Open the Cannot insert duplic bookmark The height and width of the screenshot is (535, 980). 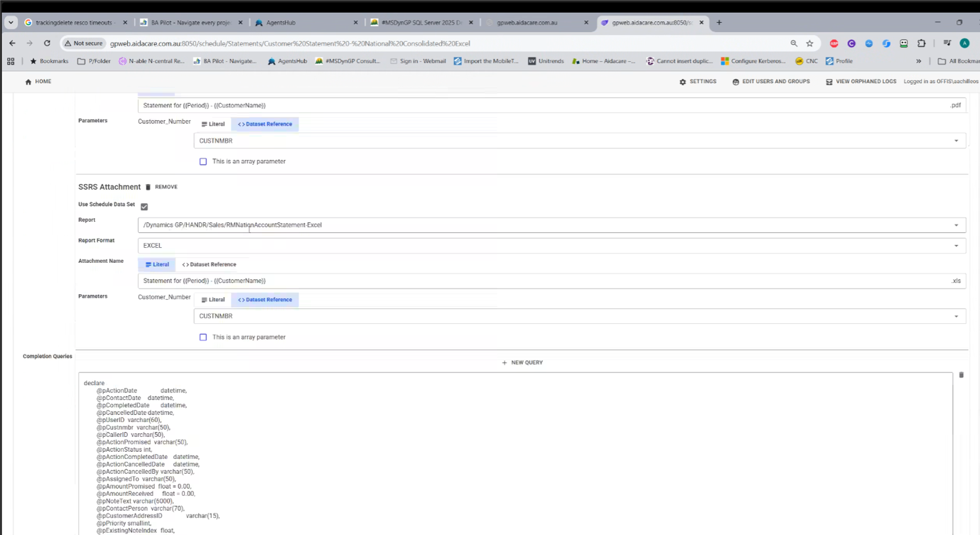click(x=679, y=61)
